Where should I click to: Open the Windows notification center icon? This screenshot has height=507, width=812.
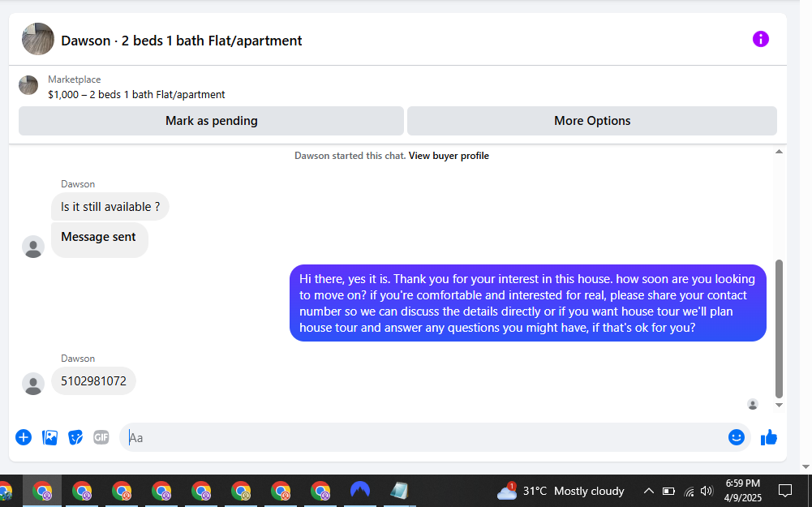click(785, 491)
